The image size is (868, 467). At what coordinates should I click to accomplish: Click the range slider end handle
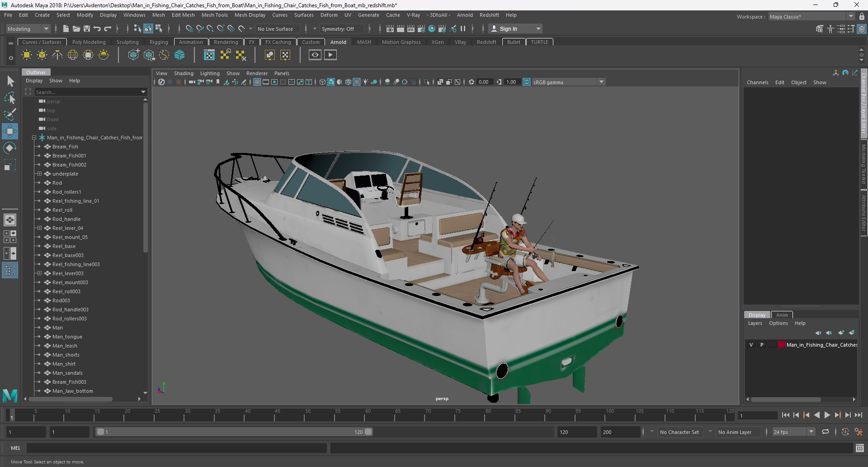368,432
